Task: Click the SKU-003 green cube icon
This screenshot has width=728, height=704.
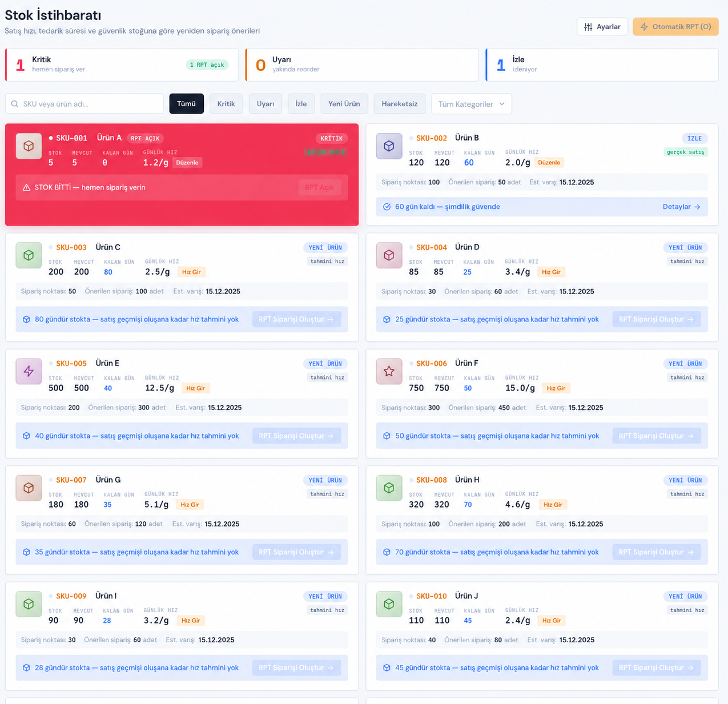Action: point(29,255)
